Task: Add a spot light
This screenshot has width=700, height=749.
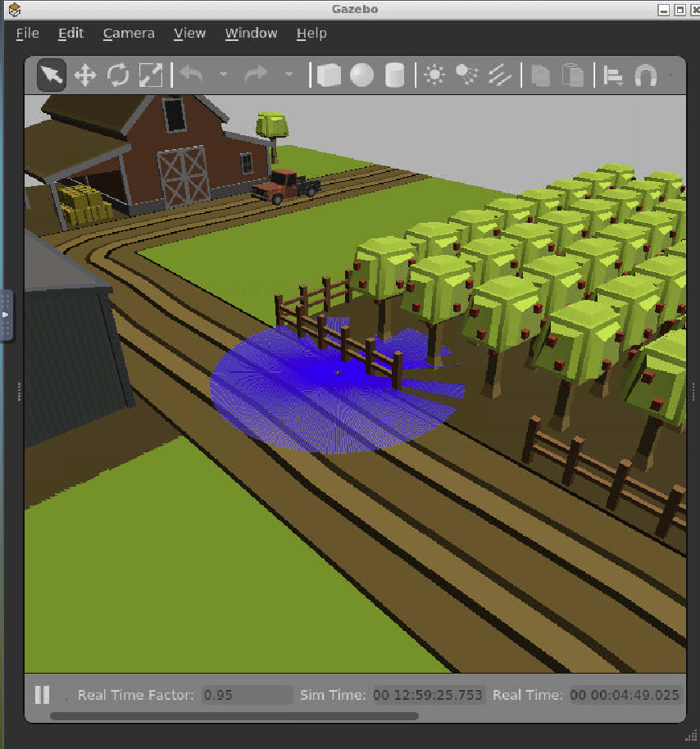Action: tap(466, 75)
